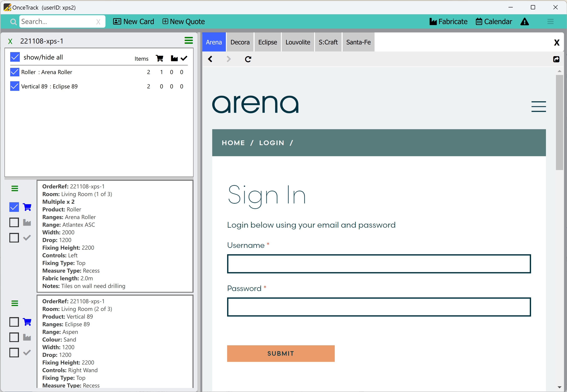The width and height of the screenshot is (567, 392).
Task: Open the warning triangle alert icon
Action: coord(524,22)
